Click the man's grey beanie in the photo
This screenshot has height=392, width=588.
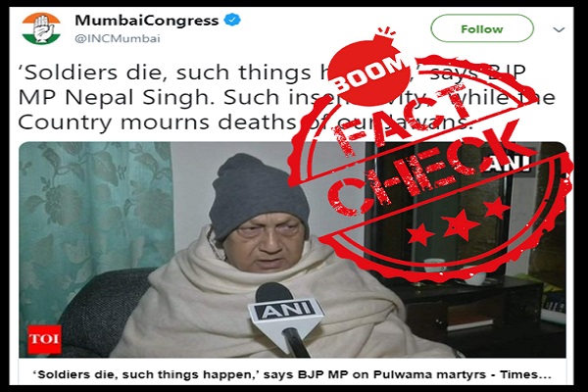click(x=258, y=195)
